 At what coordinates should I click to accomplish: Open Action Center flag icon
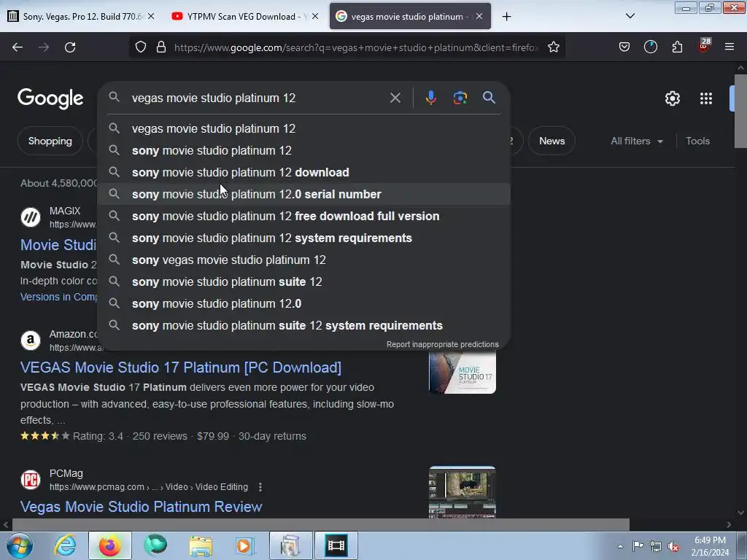pyautogui.click(x=638, y=545)
